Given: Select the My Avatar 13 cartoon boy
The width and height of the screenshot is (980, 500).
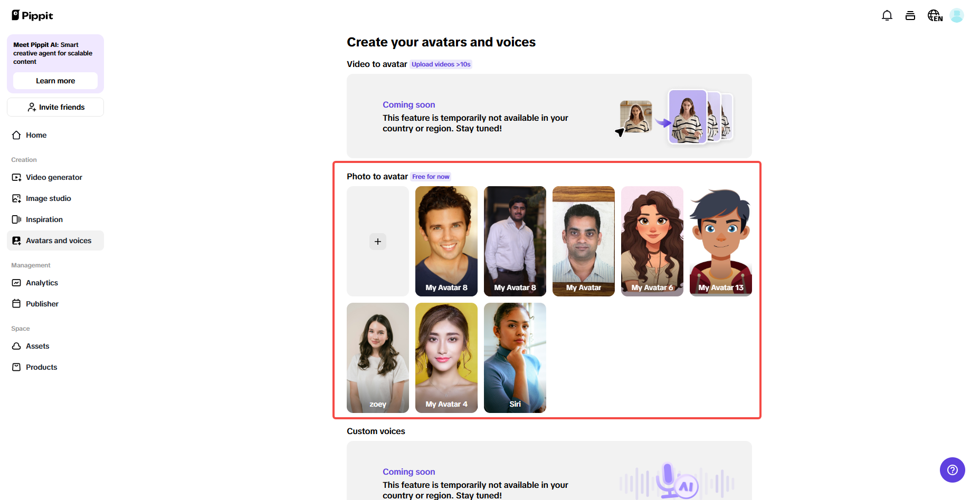Looking at the screenshot, I should tap(721, 241).
